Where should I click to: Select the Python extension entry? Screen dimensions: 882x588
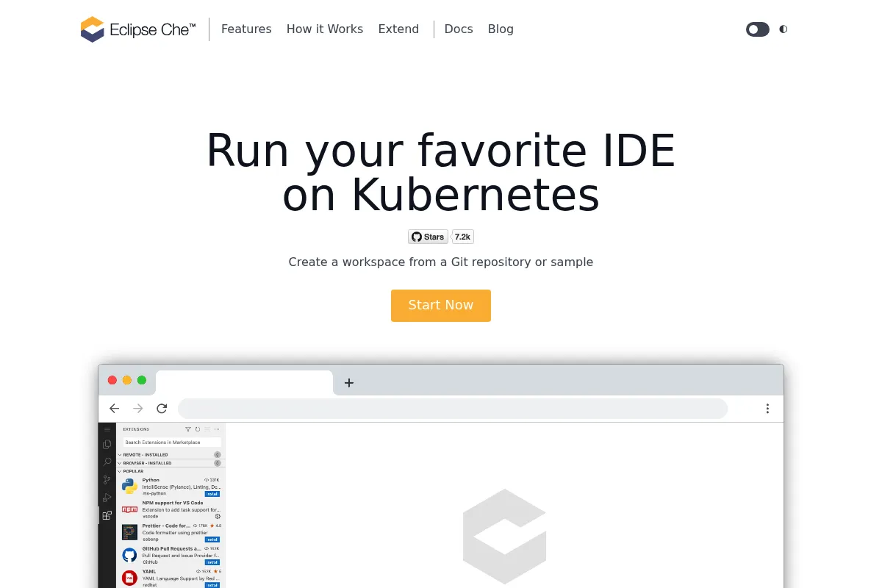coord(171,487)
